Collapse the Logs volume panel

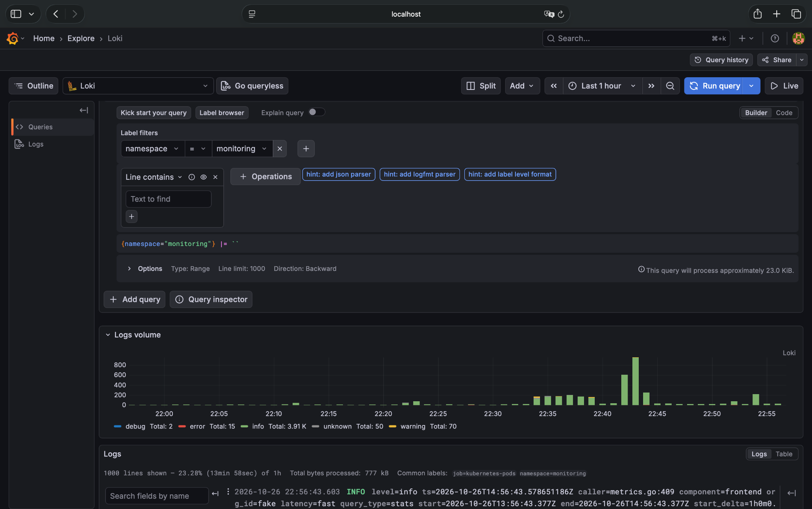(x=108, y=335)
